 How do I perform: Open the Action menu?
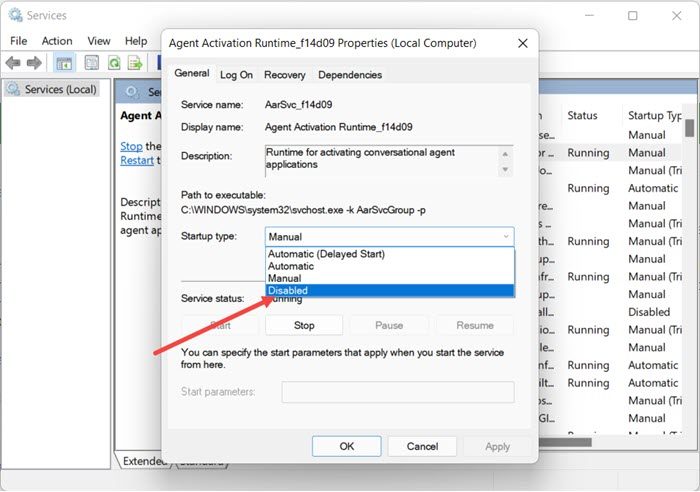57,41
